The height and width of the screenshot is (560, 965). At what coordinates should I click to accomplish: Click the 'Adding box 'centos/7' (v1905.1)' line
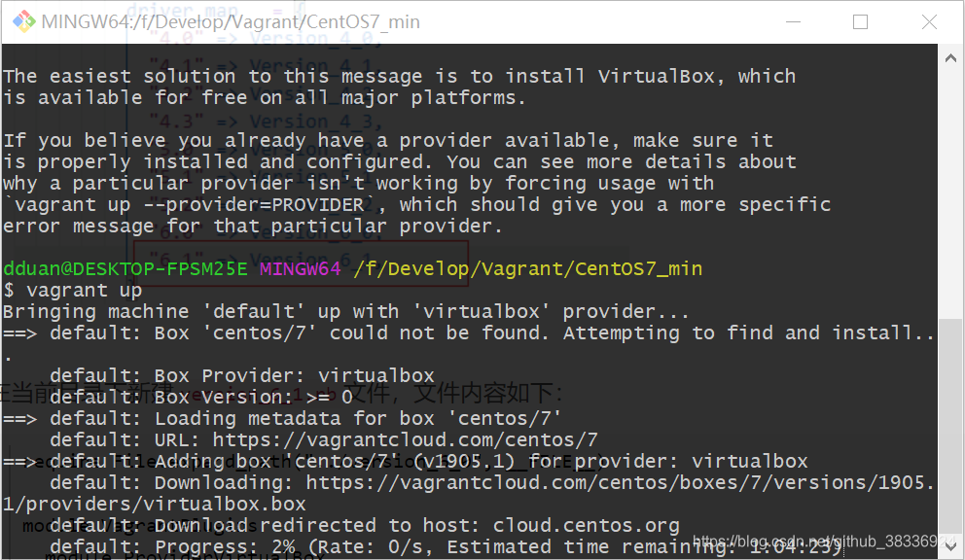(405, 461)
